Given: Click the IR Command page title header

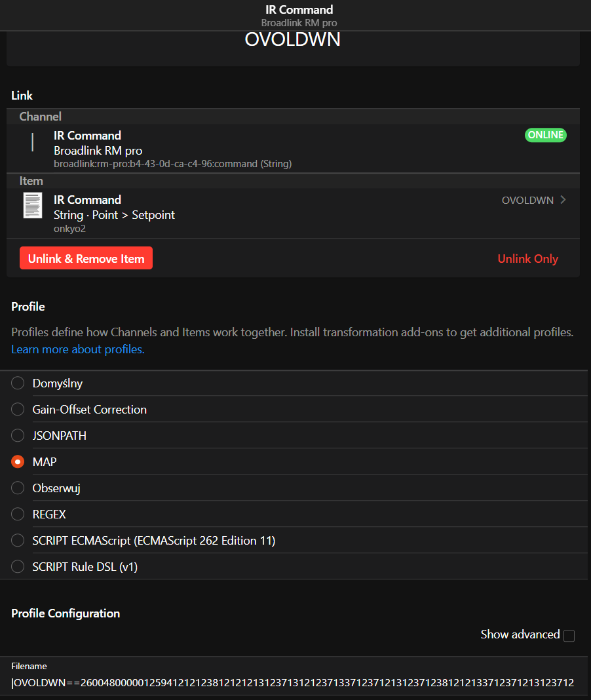Looking at the screenshot, I should point(299,10).
